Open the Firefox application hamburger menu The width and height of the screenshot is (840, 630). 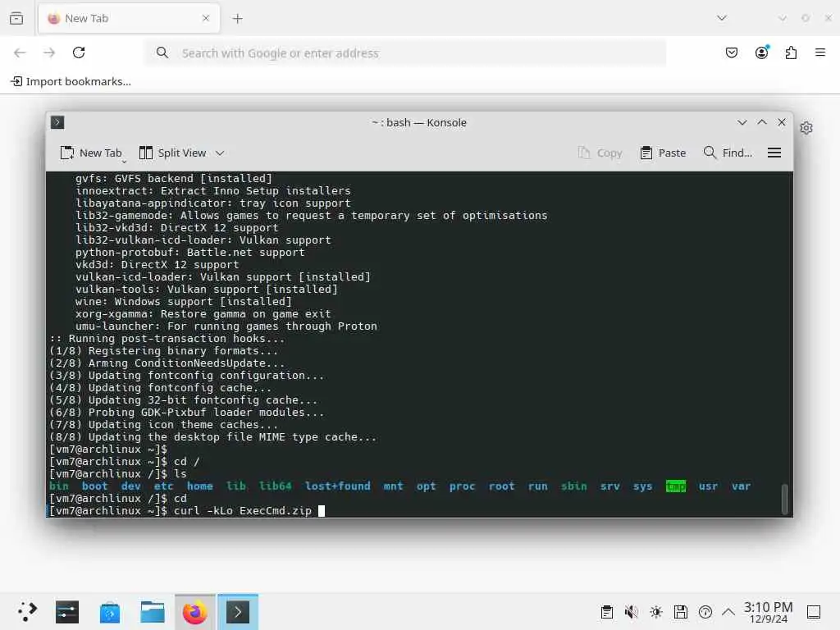point(820,52)
